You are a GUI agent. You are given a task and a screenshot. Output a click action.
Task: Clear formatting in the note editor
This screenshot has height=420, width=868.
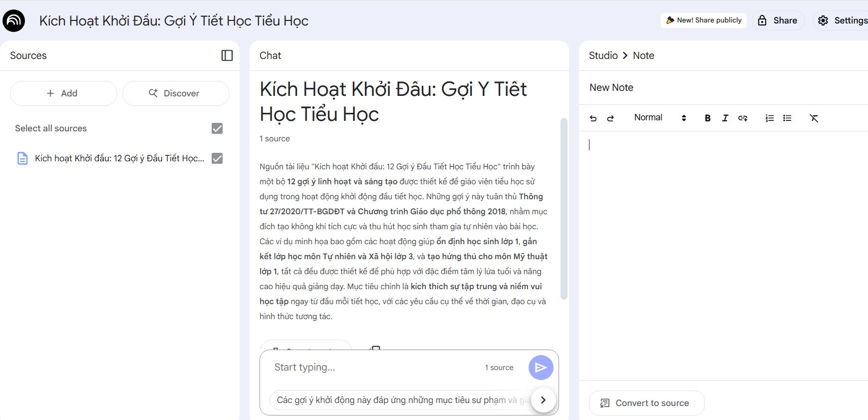pyautogui.click(x=814, y=118)
